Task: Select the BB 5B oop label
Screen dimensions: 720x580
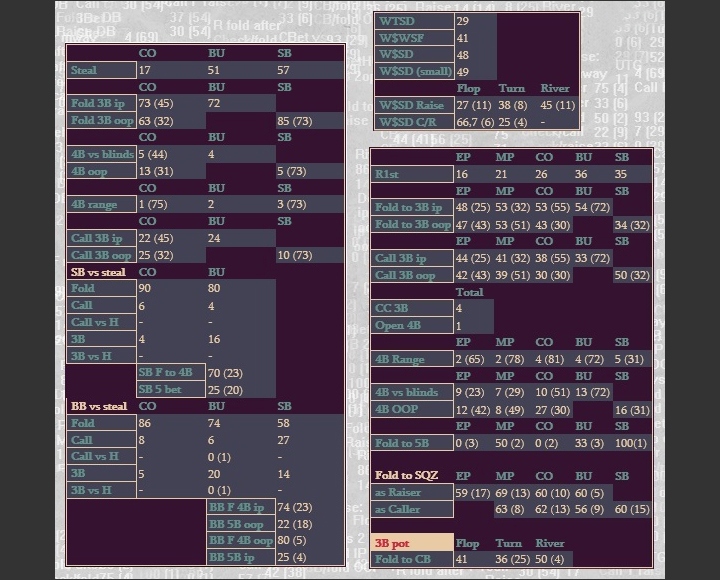Action: (239, 524)
